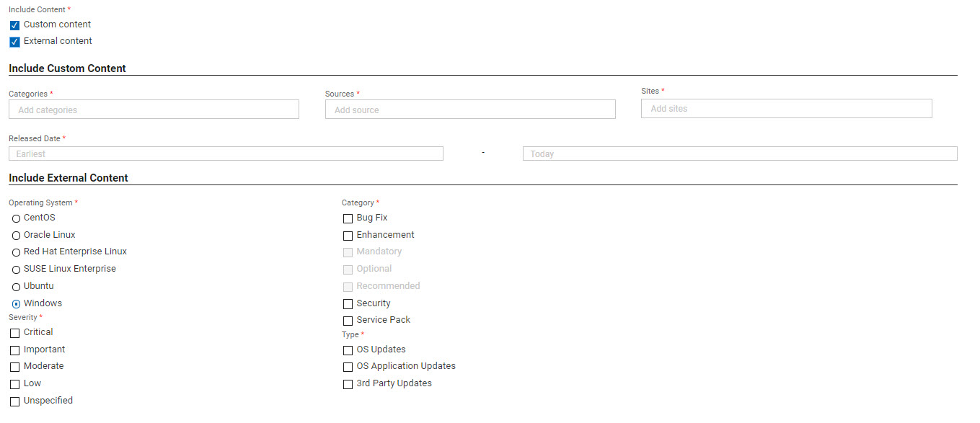Check the Bug Fix category
Image resolution: width=980 pixels, height=423 pixels.
point(348,218)
